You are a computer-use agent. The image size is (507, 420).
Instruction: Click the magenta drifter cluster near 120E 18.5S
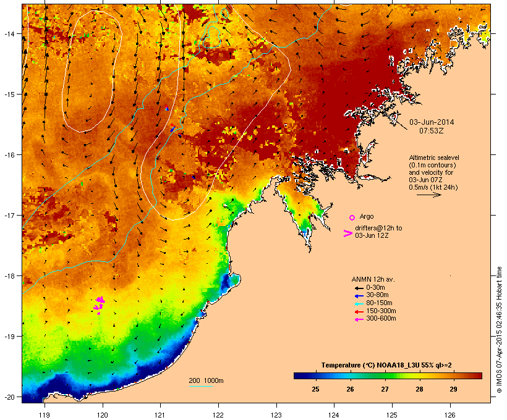pyautogui.click(x=100, y=304)
